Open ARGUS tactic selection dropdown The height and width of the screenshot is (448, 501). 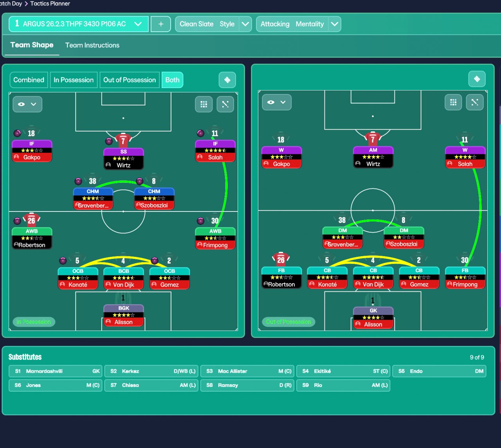(x=79, y=24)
